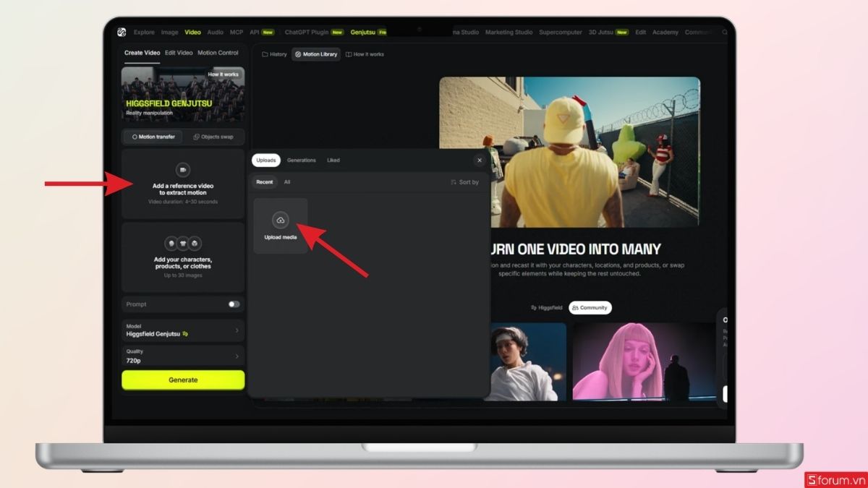Open 3D Jutsu in navigation
The image size is (868, 488).
608,33
